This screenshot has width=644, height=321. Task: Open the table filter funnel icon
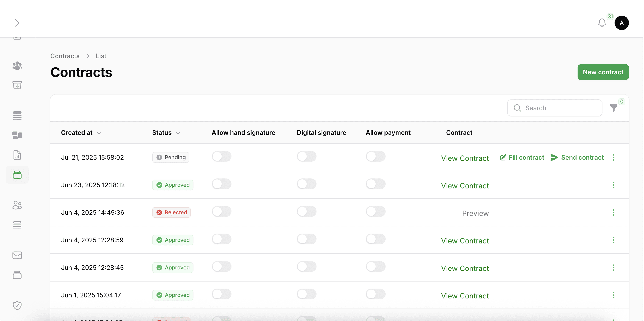click(x=613, y=108)
